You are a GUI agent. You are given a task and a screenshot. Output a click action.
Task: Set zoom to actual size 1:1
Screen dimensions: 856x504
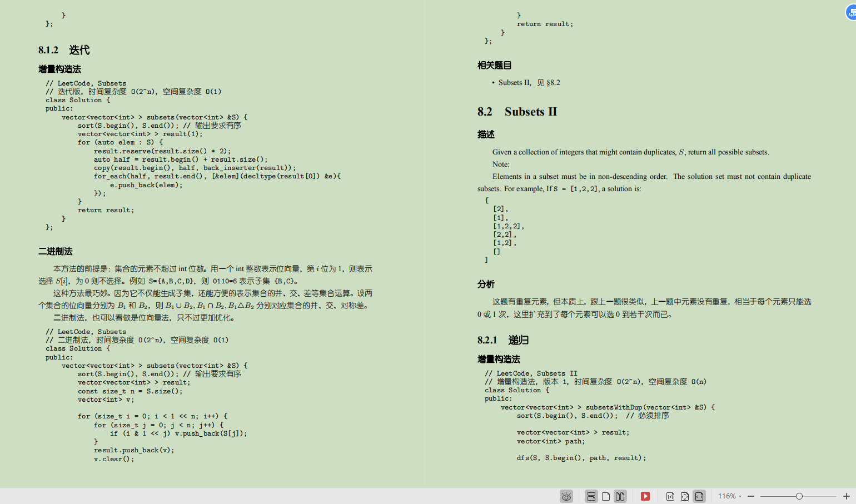point(670,496)
